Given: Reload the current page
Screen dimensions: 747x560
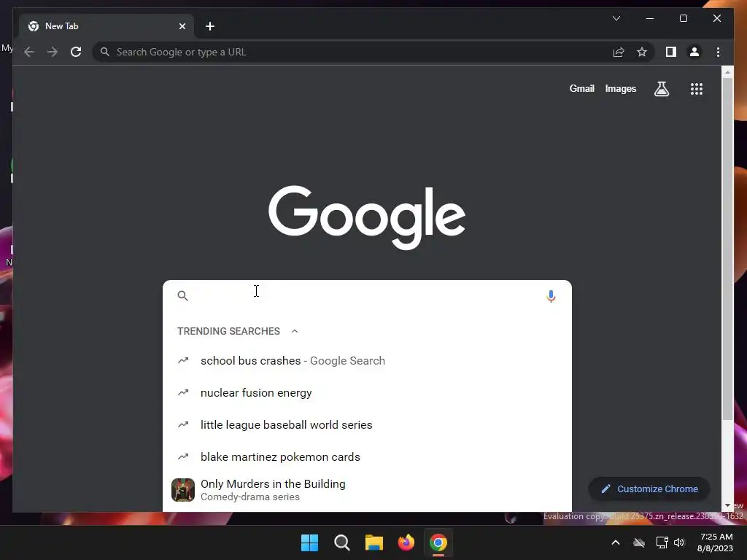Looking at the screenshot, I should pyautogui.click(x=76, y=52).
